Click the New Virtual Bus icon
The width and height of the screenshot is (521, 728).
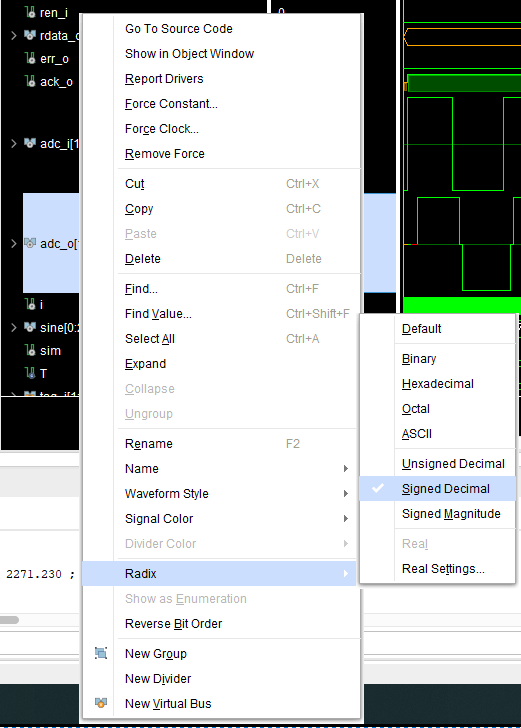(x=101, y=703)
